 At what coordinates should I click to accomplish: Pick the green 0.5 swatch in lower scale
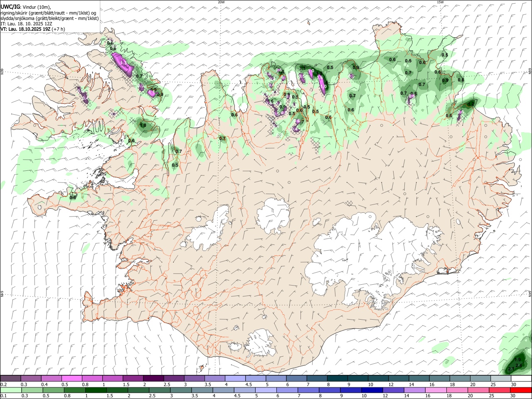click(x=54, y=390)
